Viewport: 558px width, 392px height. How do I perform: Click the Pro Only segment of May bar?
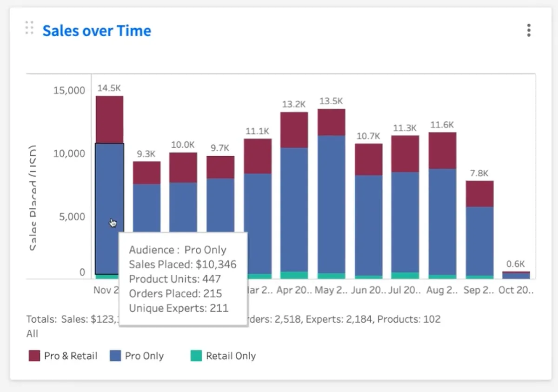332,204
